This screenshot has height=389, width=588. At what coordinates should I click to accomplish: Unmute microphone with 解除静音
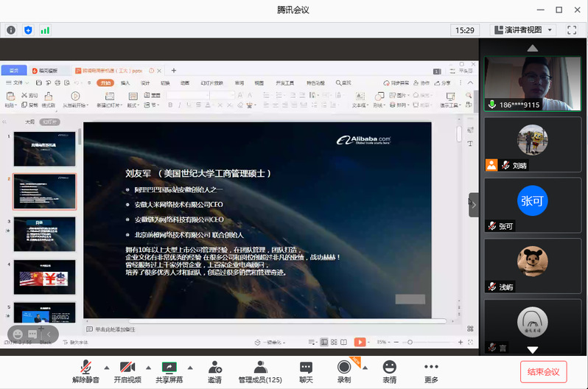pos(85,371)
